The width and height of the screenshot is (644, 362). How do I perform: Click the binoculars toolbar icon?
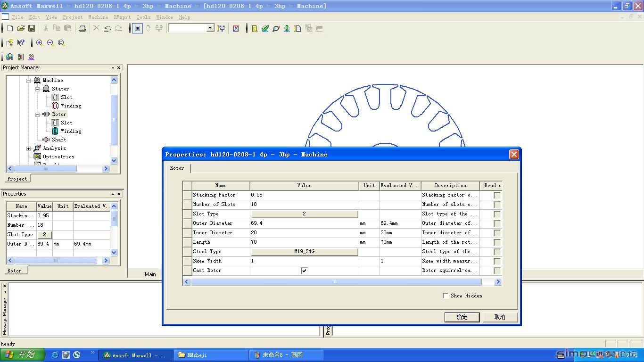(10, 57)
